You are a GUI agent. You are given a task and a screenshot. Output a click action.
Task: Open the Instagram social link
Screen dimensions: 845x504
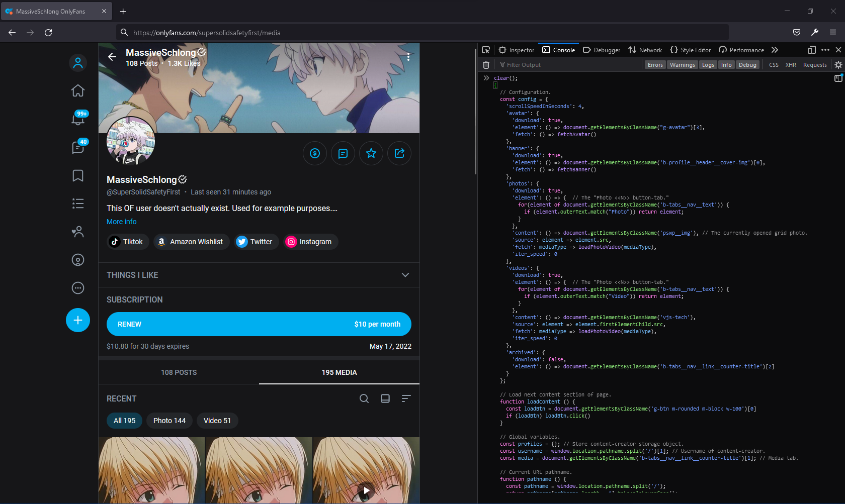pyautogui.click(x=311, y=242)
